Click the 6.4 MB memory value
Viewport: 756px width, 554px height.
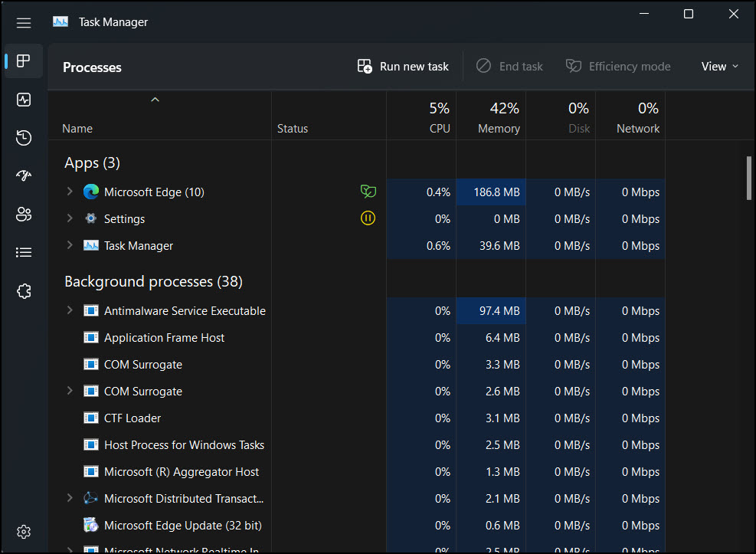(x=502, y=338)
